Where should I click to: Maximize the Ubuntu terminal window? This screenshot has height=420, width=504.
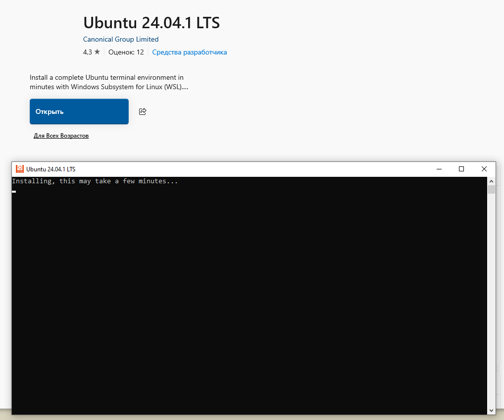(x=461, y=169)
